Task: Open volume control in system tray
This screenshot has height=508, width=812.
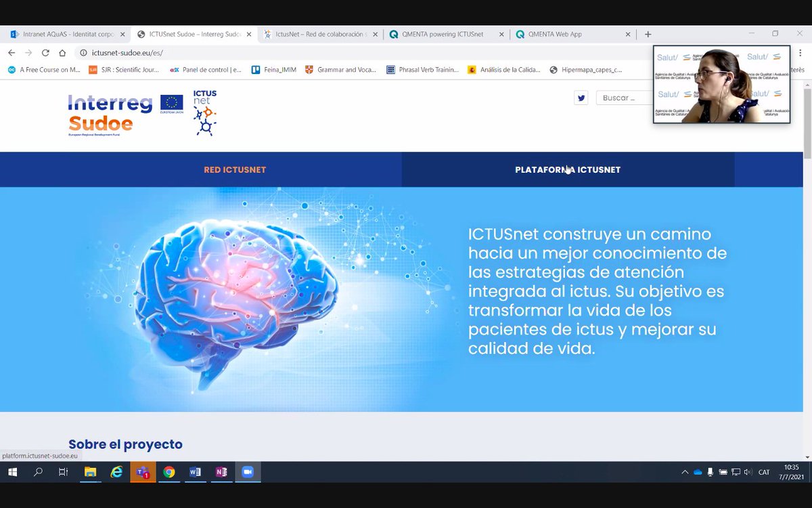Action: (748, 472)
